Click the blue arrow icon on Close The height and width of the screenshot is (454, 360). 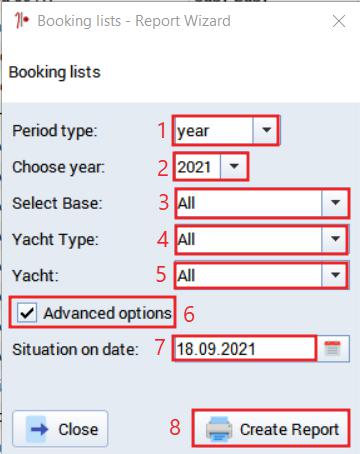[38, 429]
